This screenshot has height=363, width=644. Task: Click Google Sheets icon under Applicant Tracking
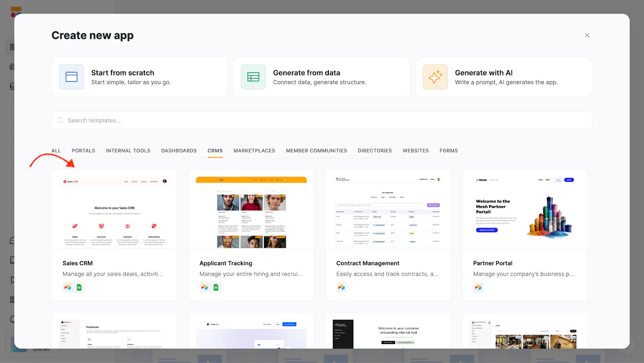216,287
